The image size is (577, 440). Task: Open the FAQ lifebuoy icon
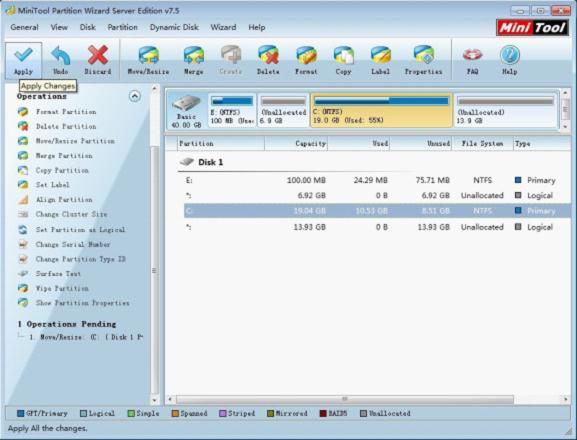click(x=472, y=61)
